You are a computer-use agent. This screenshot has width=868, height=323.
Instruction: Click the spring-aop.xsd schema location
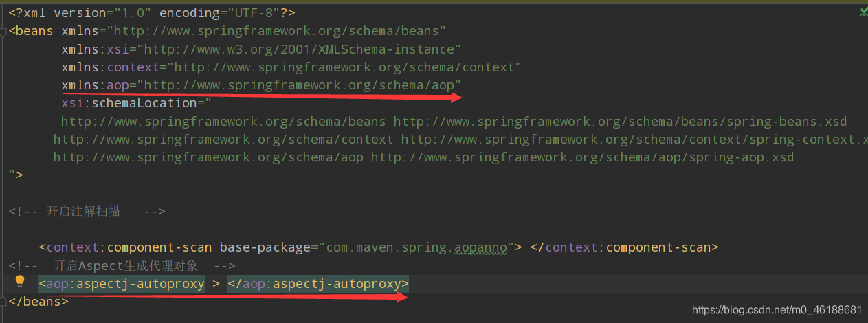click(582, 157)
